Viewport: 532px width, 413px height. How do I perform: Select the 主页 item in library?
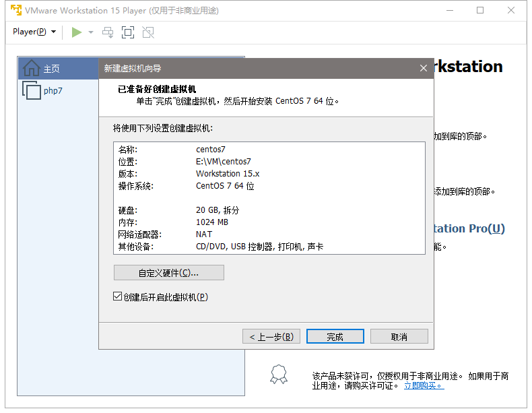pyautogui.click(x=52, y=69)
